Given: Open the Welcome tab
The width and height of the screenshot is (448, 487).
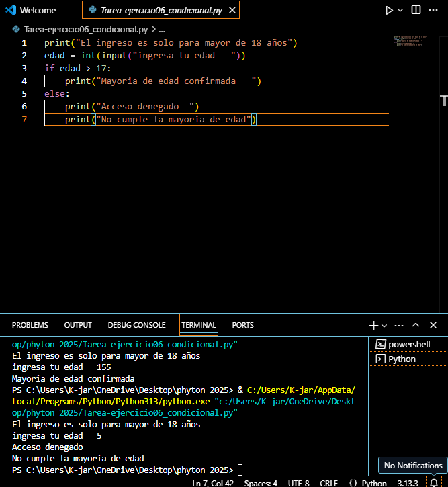Looking at the screenshot, I should (x=38, y=11).
